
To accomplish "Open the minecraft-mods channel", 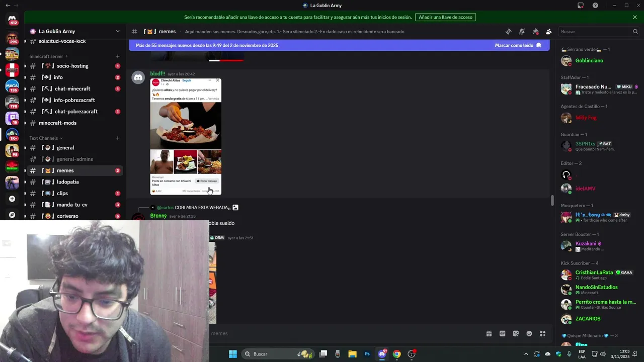I will (74, 123).
